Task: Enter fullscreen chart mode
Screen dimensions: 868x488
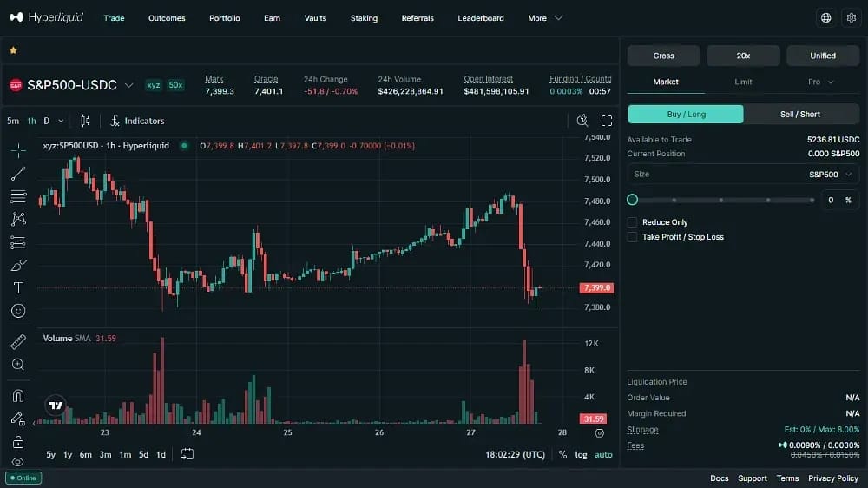Action: point(607,121)
